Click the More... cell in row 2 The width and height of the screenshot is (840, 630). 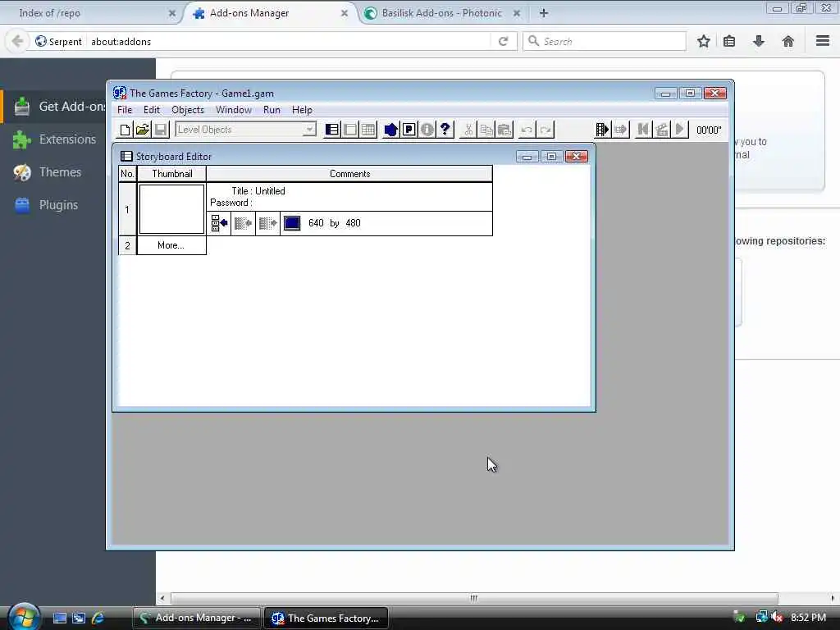tap(171, 245)
